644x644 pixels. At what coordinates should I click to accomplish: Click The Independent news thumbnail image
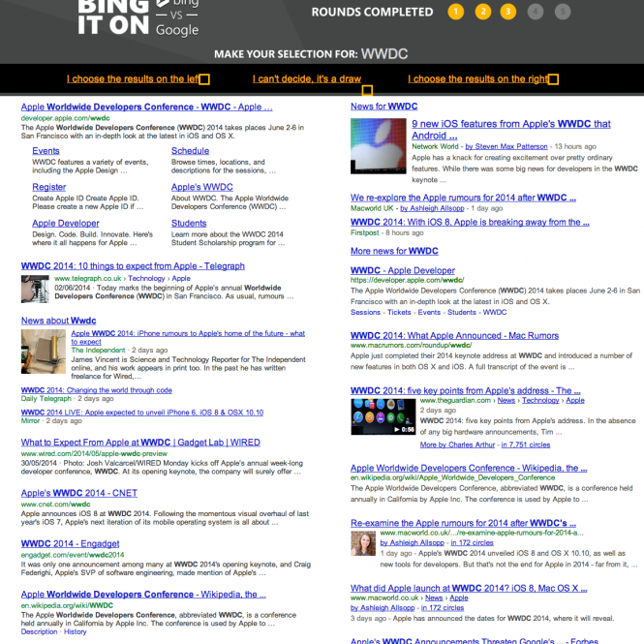tap(44, 352)
